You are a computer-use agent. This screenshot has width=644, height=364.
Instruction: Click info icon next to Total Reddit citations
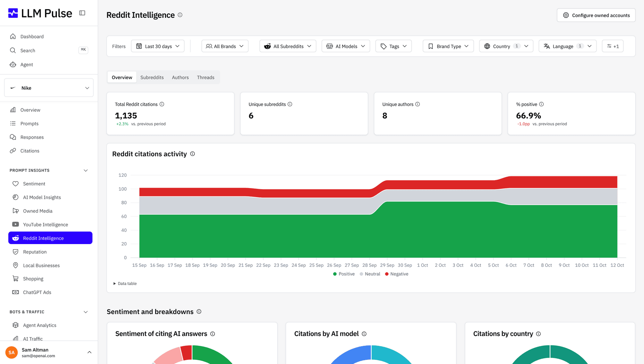(x=162, y=104)
